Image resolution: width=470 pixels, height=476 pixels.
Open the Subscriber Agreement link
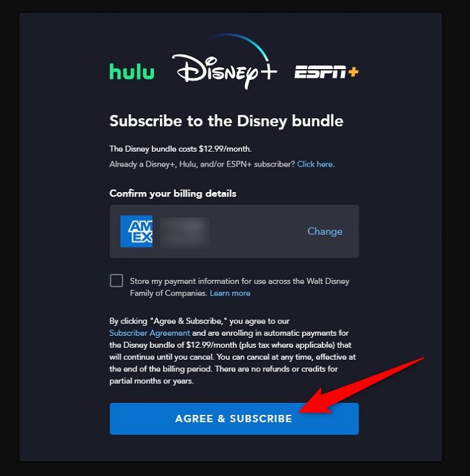[x=150, y=333]
